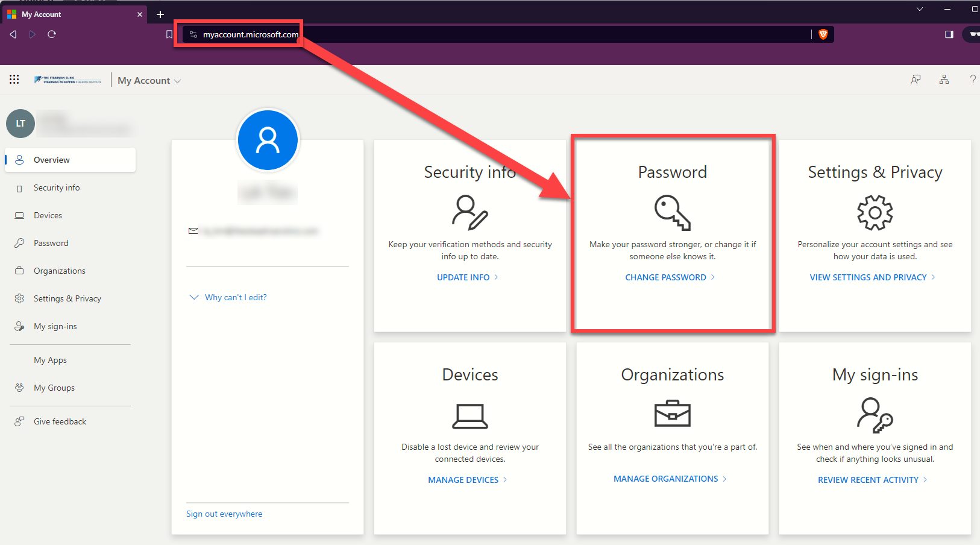Click the My sign-ins card heading
Image resolution: width=980 pixels, height=545 pixels.
875,374
